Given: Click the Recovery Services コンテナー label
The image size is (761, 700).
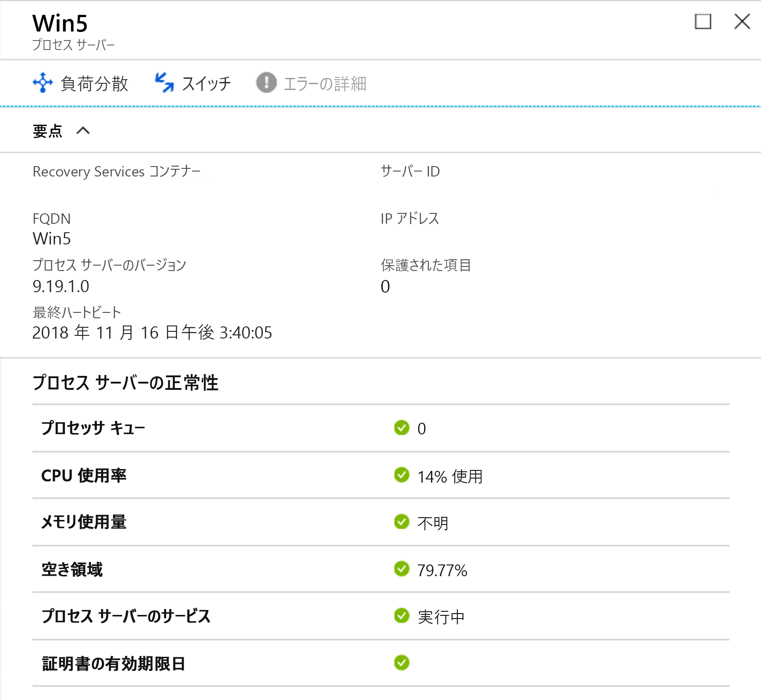Looking at the screenshot, I should coord(117,172).
